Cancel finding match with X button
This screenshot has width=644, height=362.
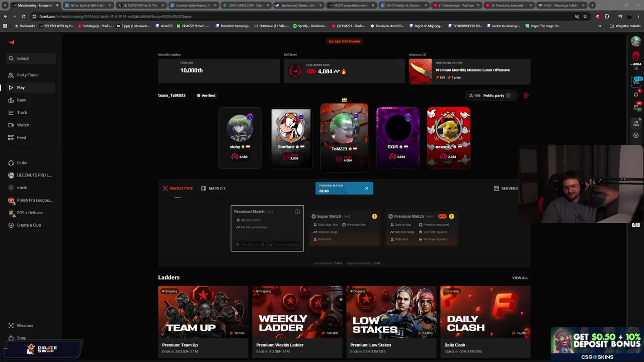pyautogui.click(x=366, y=188)
